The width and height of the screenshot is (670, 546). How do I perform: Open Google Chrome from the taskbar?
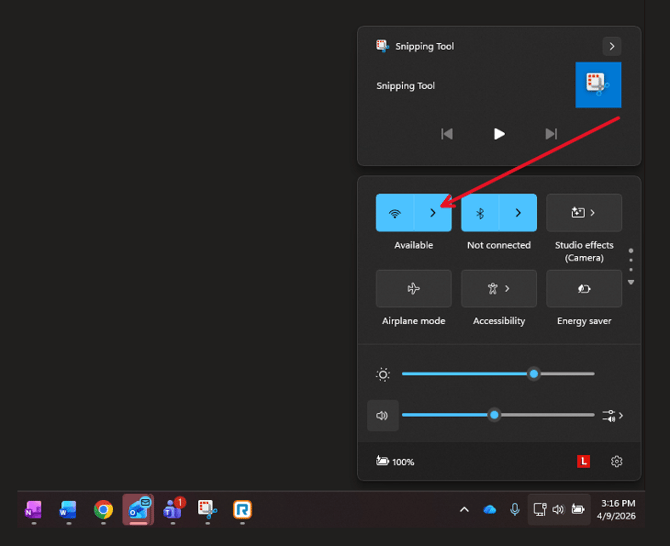103,510
